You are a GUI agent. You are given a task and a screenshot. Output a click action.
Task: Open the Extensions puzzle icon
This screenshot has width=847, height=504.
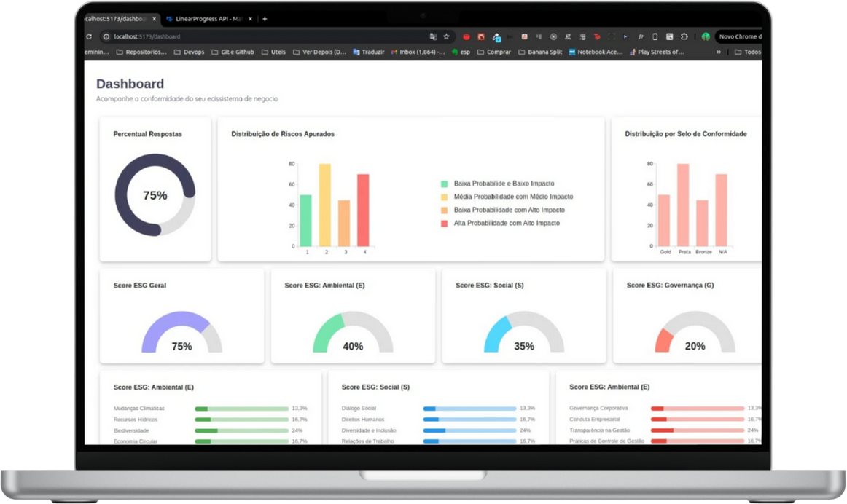(x=684, y=36)
